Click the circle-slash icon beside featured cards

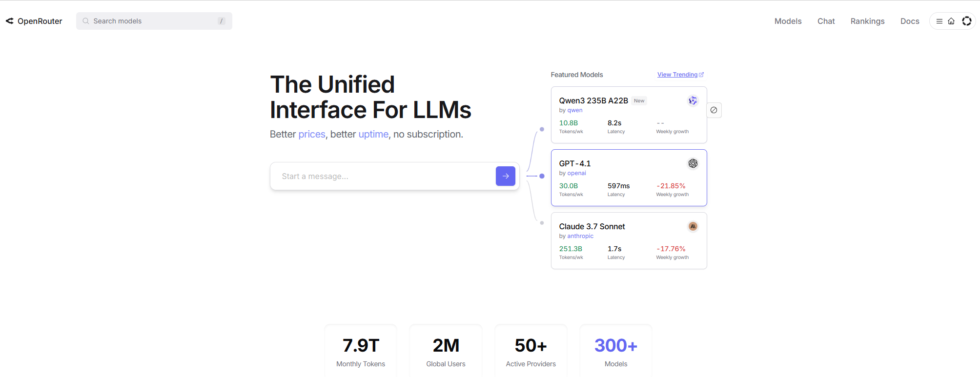pos(714,110)
